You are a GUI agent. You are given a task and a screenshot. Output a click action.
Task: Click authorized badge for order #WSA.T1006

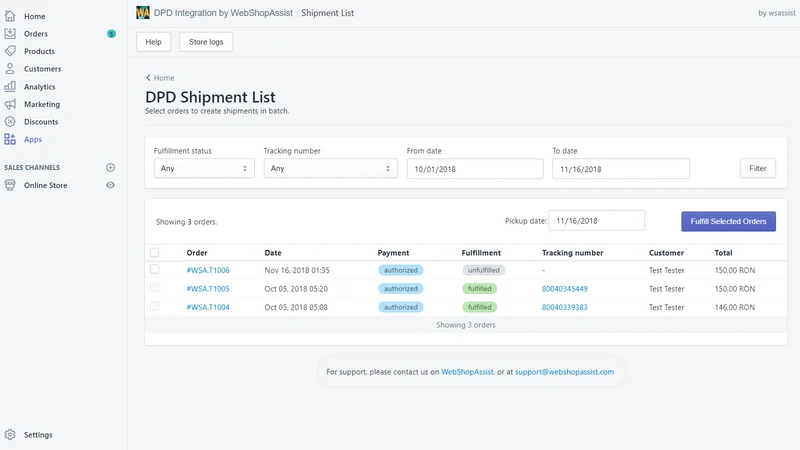tap(401, 270)
